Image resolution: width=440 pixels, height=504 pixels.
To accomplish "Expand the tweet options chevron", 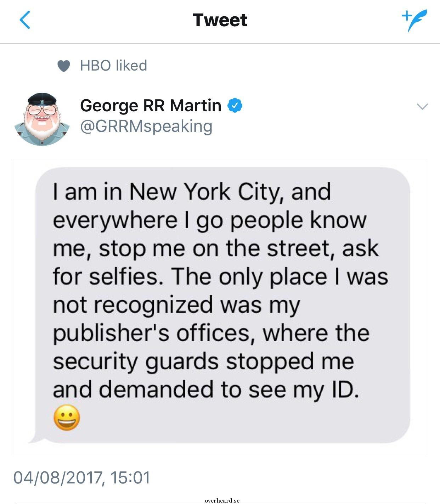I will coord(422,106).
